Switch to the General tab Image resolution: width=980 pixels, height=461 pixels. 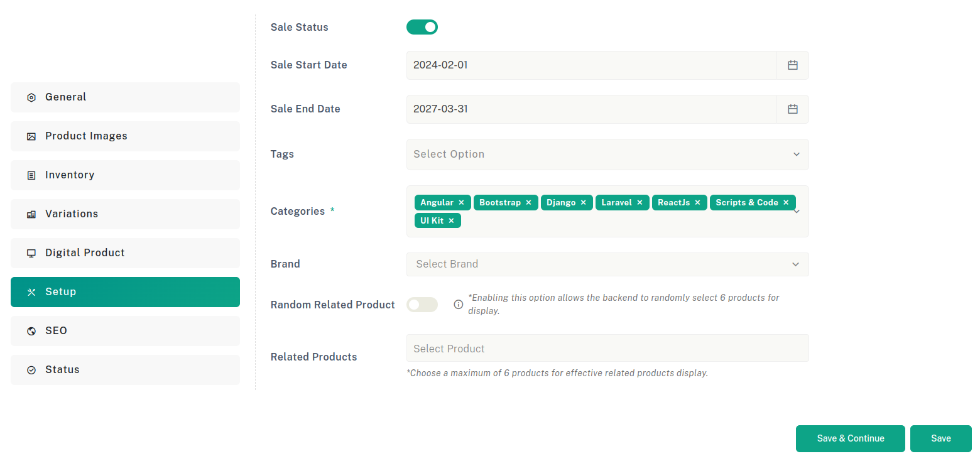(125, 97)
